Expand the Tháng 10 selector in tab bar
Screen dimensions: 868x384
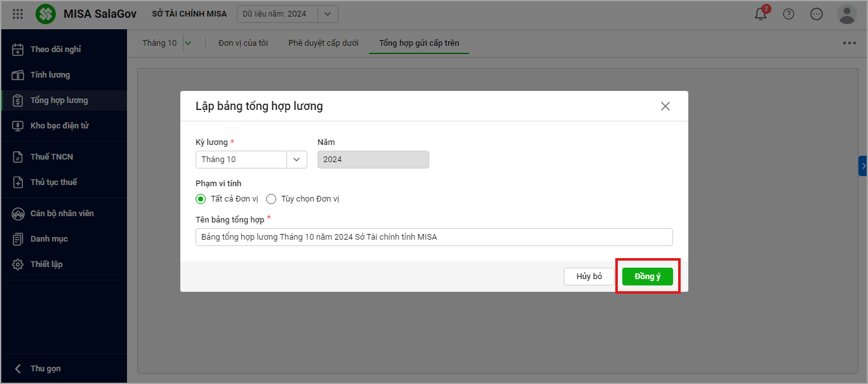click(x=187, y=43)
